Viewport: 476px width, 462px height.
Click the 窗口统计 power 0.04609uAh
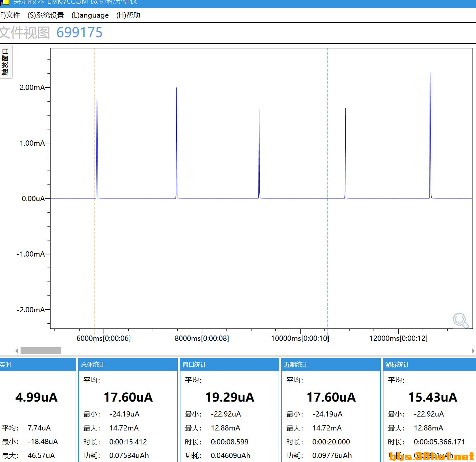[x=231, y=456]
